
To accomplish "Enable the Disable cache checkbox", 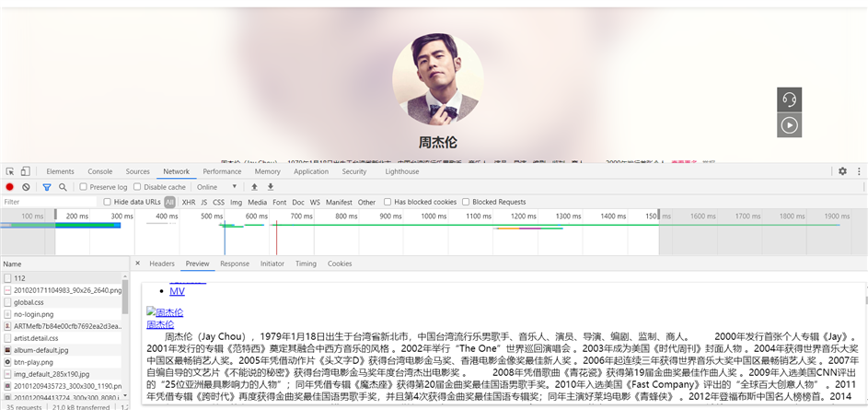I will [138, 187].
